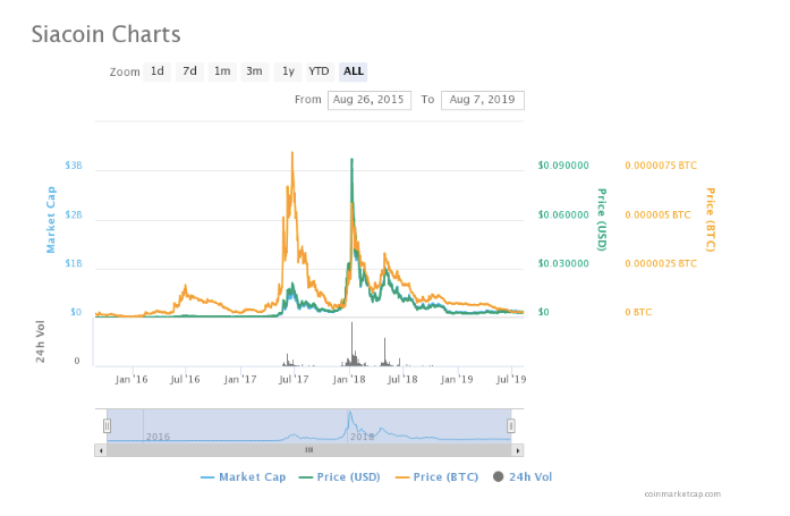Viewport: 790px width, 516px height.
Task: Edit the To date field
Action: (x=483, y=100)
